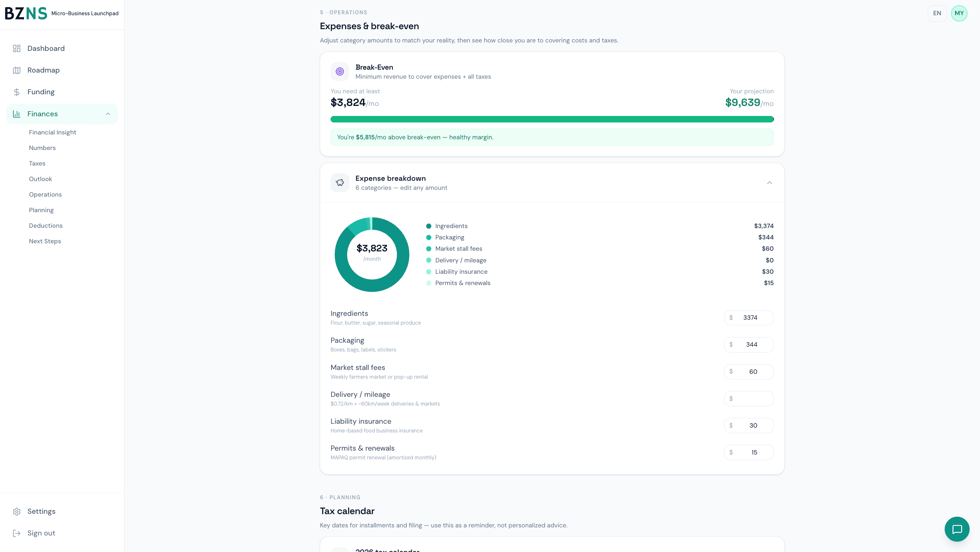This screenshot has height=552, width=980.
Task: Select the Finances bar-chart icon
Action: (x=17, y=114)
